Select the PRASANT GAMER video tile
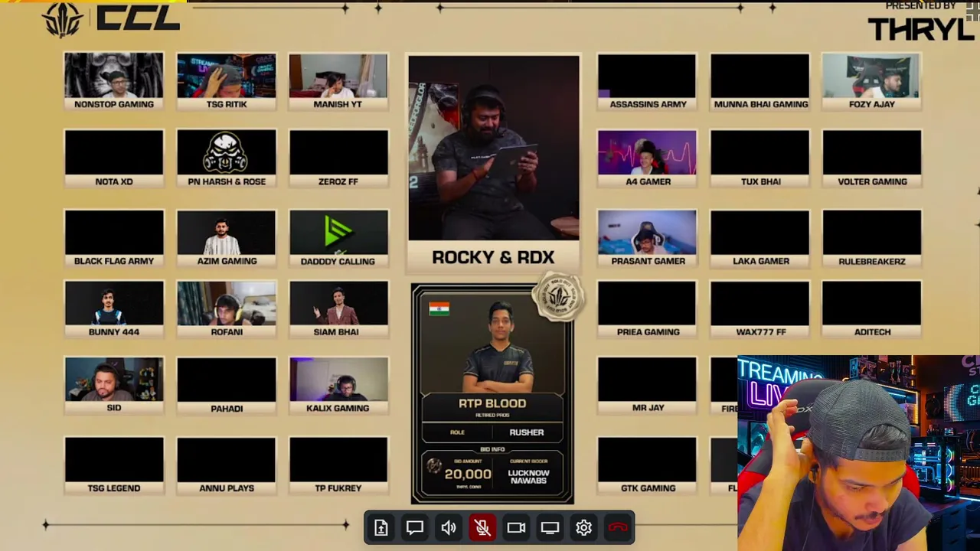 coord(647,238)
